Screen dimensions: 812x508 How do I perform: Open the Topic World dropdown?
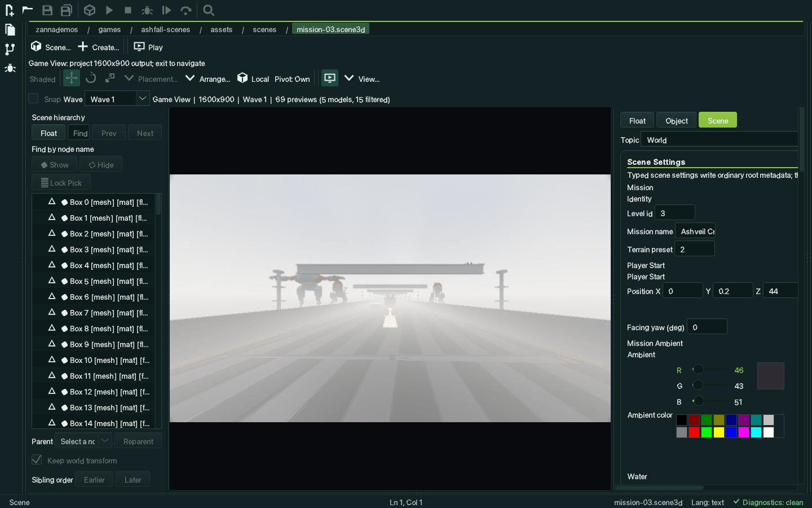(x=720, y=139)
